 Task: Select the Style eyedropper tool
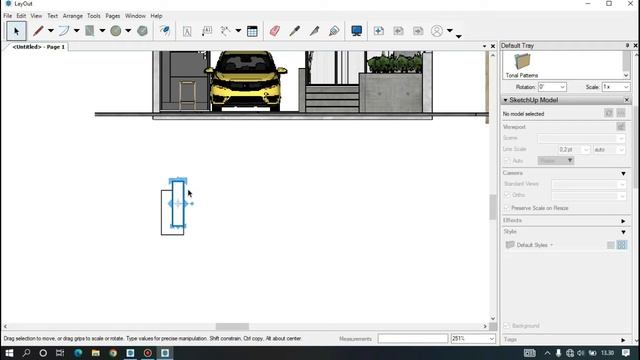pos(295,31)
